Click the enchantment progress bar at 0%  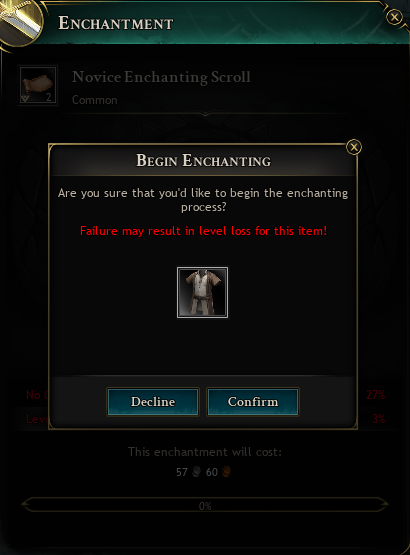point(205,505)
